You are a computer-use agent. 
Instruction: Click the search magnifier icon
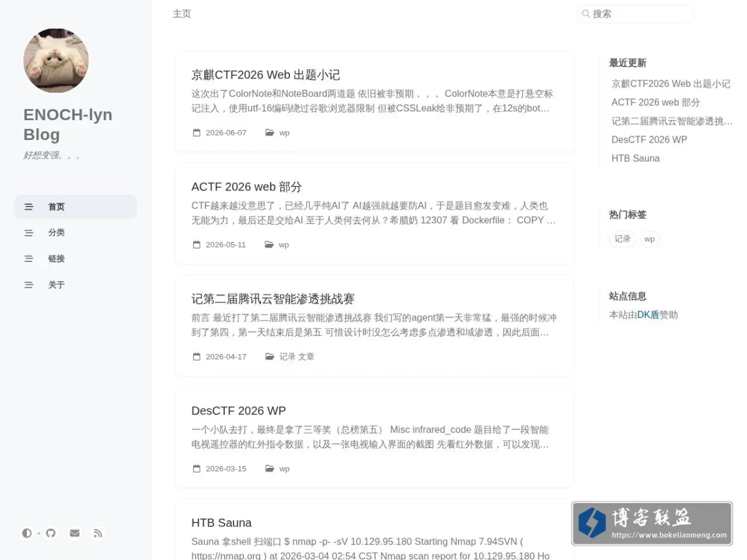tap(586, 14)
